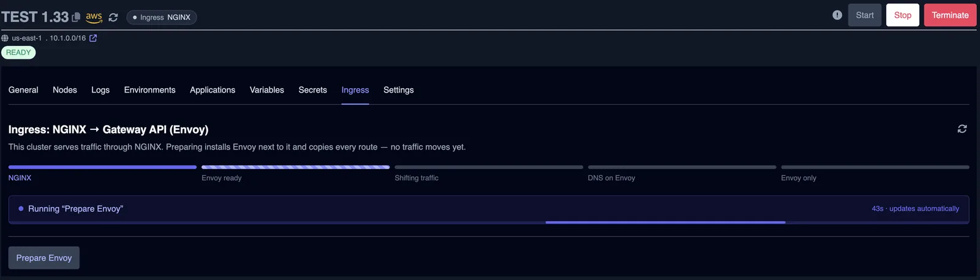Open the General tab
The image size is (980, 280).
click(23, 90)
